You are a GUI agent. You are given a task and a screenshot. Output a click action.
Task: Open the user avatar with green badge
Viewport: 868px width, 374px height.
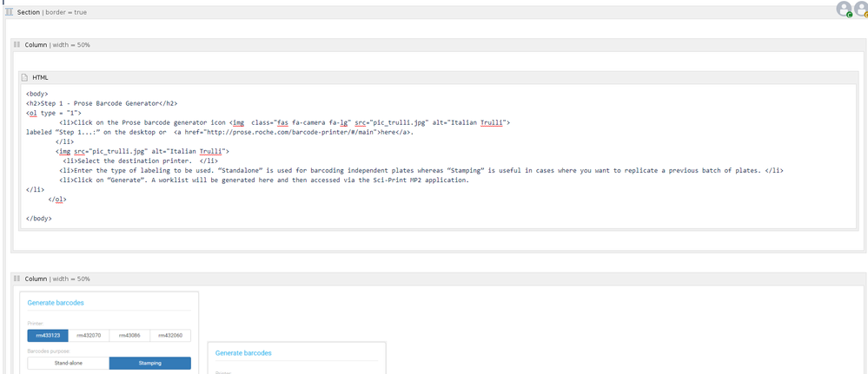pyautogui.click(x=844, y=9)
